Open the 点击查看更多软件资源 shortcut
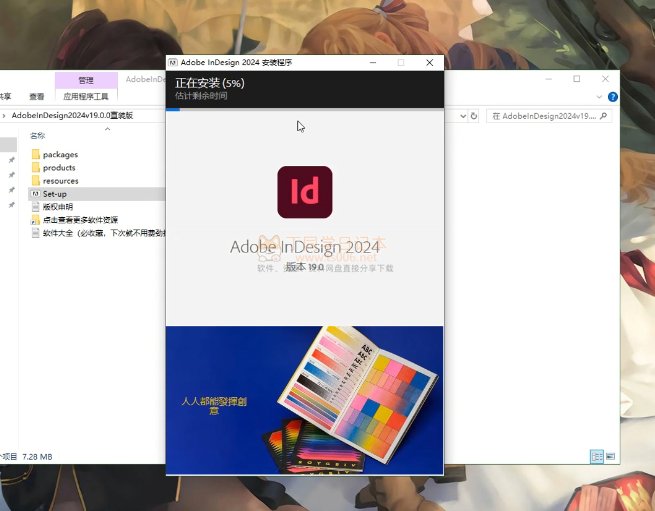The height and width of the screenshot is (511, 655). pyautogui.click(x=80, y=219)
